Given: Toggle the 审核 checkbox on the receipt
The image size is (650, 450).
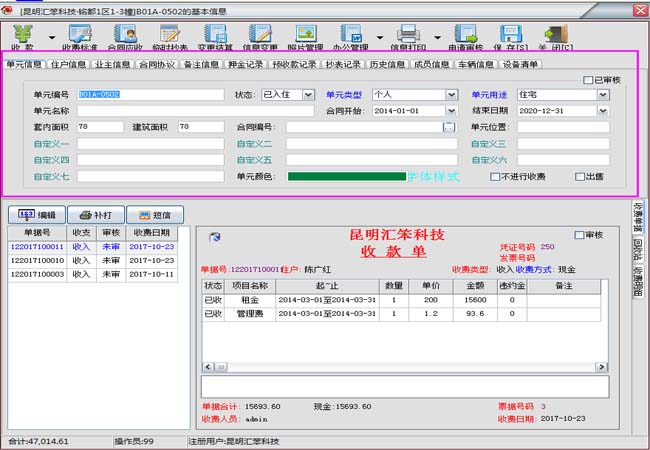Looking at the screenshot, I should [579, 235].
